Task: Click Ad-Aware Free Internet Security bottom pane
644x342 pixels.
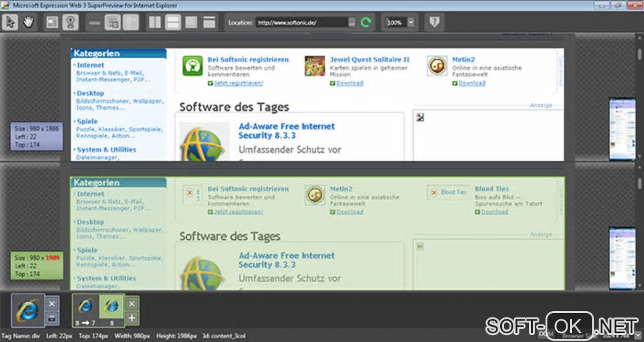Action: pyautogui.click(x=287, y=260)
